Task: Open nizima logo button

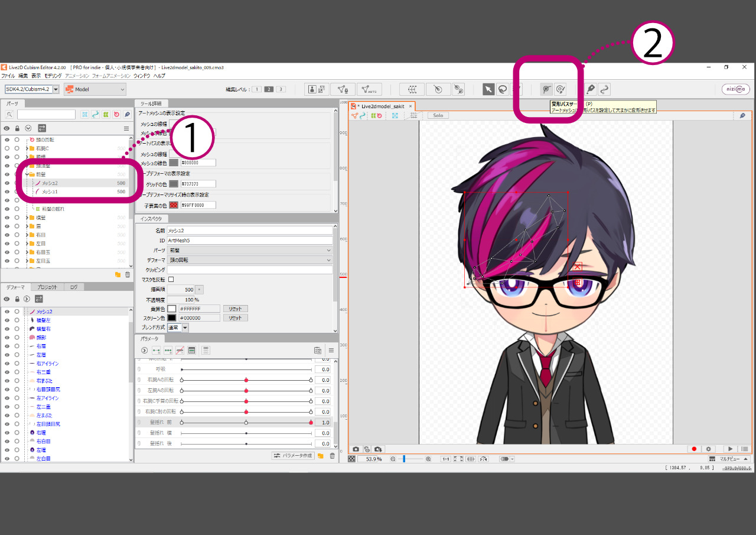Action: coord(736,89)
